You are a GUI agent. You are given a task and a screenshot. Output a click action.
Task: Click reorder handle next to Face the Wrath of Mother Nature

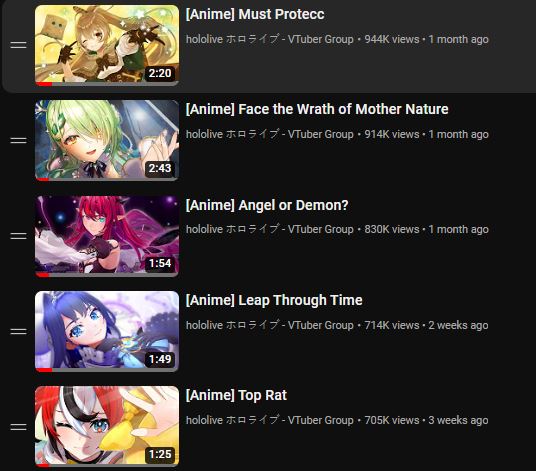18,140
